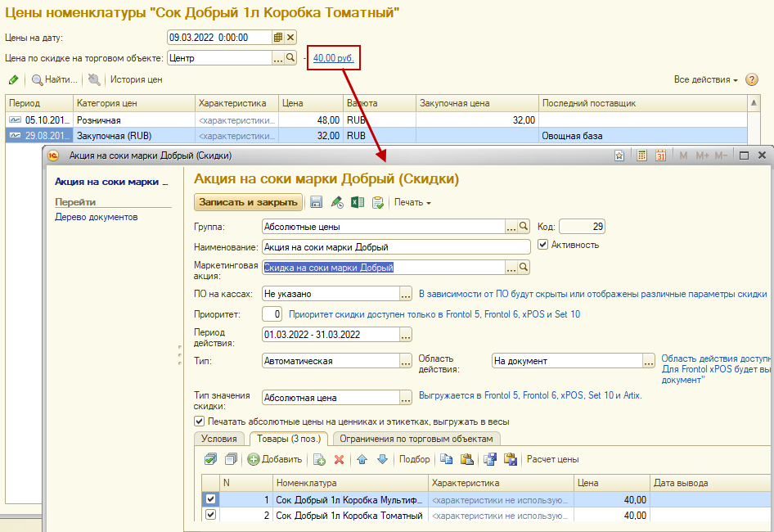Click the Овощная база supplier cell
Viewport: 774px width, 532px height.
tap(642, 135)
